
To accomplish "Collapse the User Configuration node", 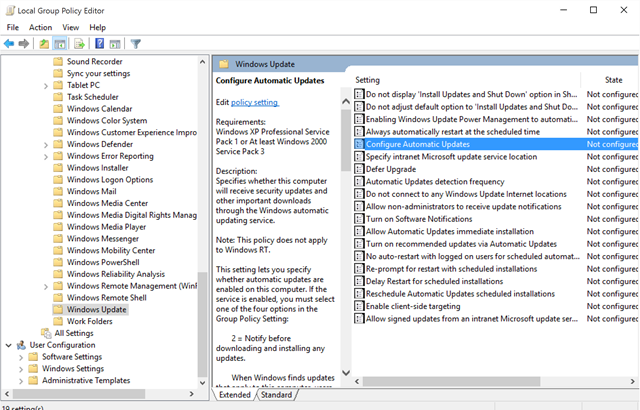I will click(9, 344).
